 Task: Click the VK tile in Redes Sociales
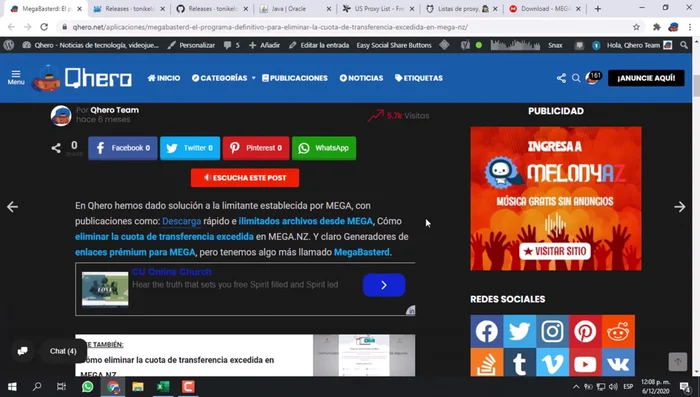click(x=618, y=363)
